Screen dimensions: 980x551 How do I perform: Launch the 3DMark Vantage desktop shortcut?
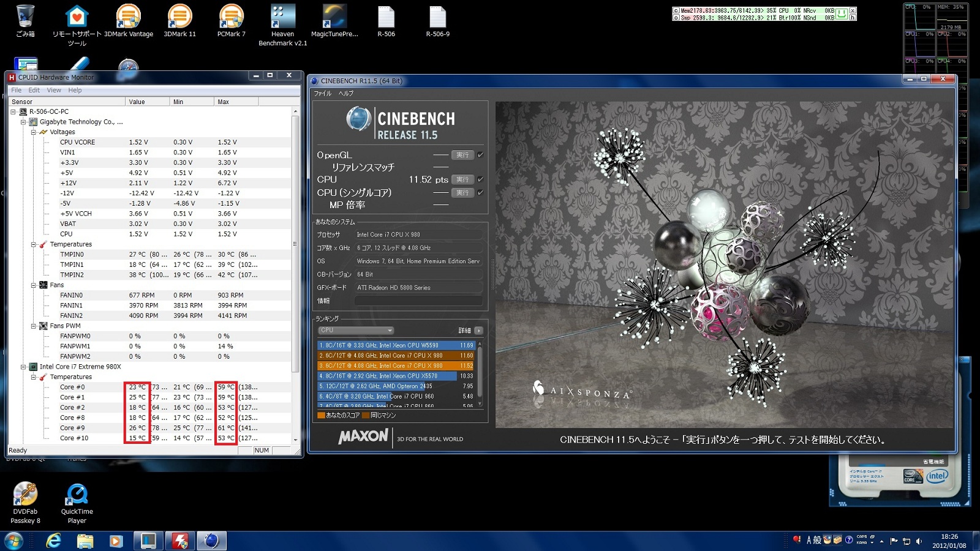[129, 21]
